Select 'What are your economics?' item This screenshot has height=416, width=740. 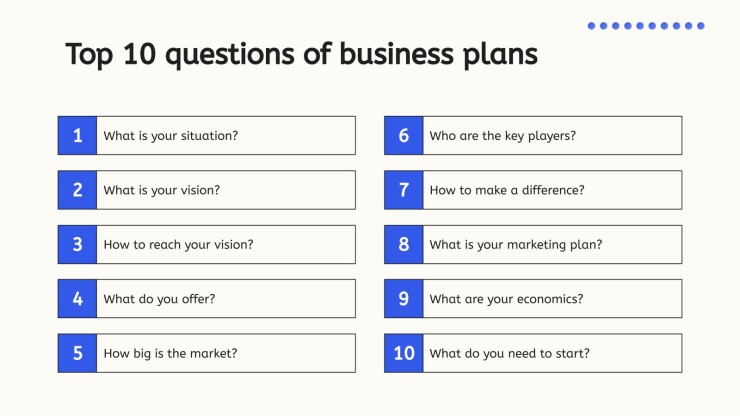553,298
